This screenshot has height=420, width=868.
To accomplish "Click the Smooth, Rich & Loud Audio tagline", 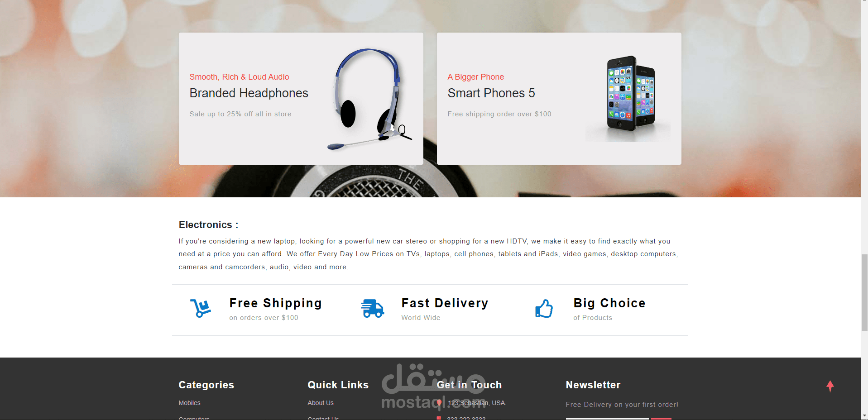I will click(239, 77).
